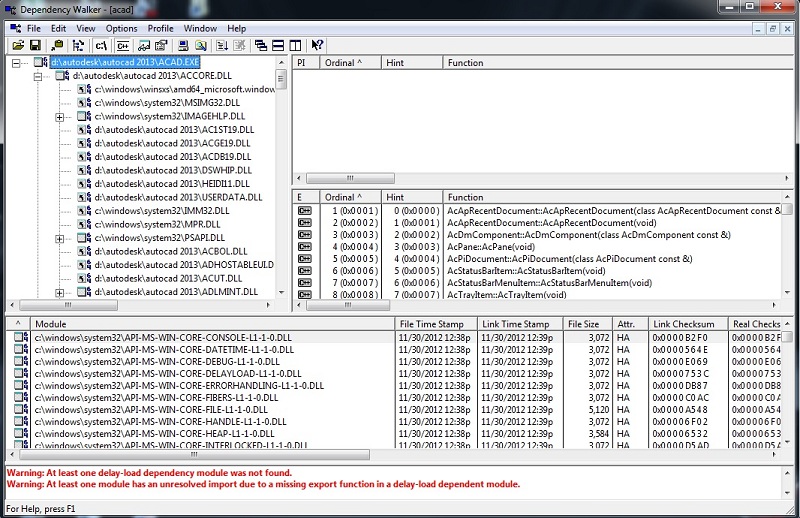The image size is (800, 518).
Task: Click the module list horizontal scrollbar thumb
Action: [x=194, y=454]
